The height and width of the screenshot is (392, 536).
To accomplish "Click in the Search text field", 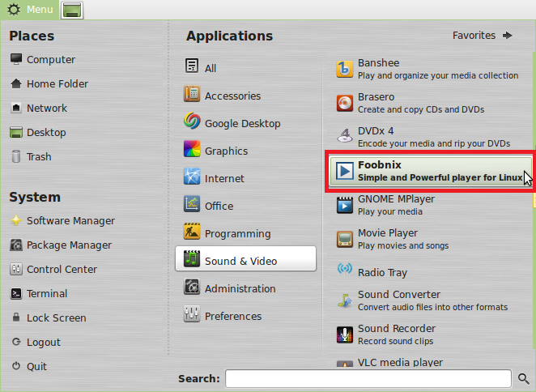I will pyautogui.click(x=368, y=378).
